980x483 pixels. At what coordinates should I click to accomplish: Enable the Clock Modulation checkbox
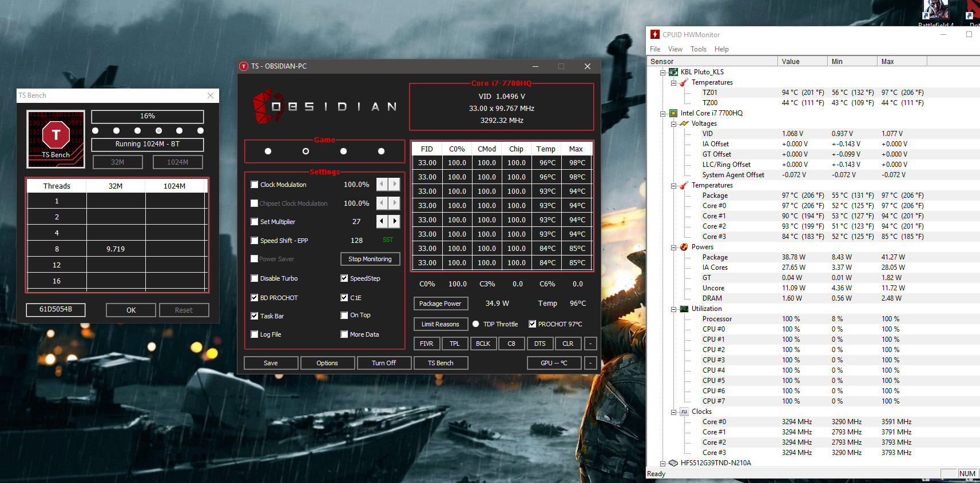(x=255, y=185)
